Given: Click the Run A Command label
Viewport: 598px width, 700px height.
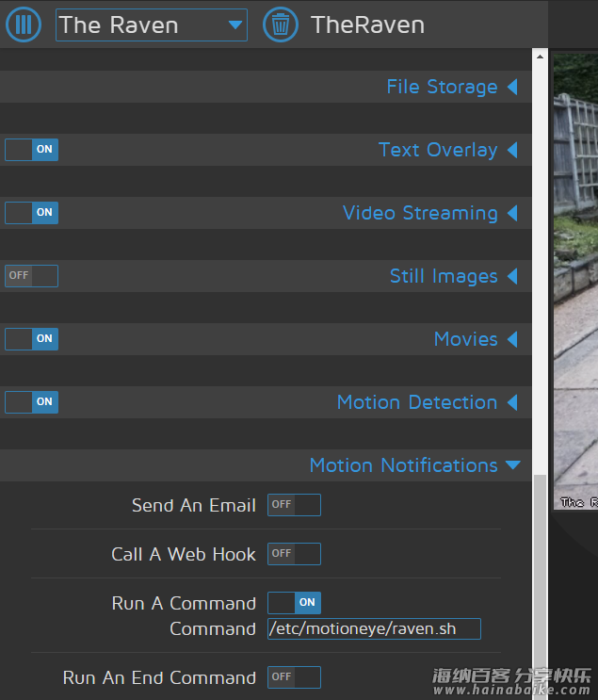Looking at the screenshot, I should pyautogui.click(x=184, y=604).
